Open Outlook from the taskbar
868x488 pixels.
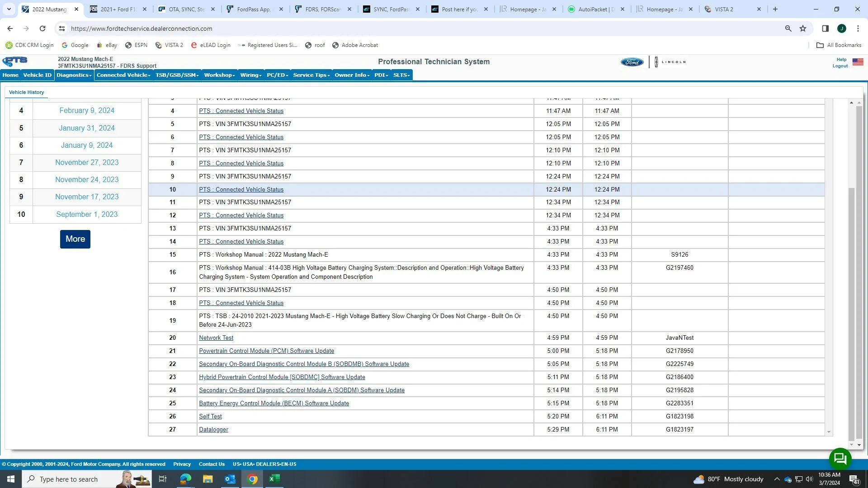point(230,479)
